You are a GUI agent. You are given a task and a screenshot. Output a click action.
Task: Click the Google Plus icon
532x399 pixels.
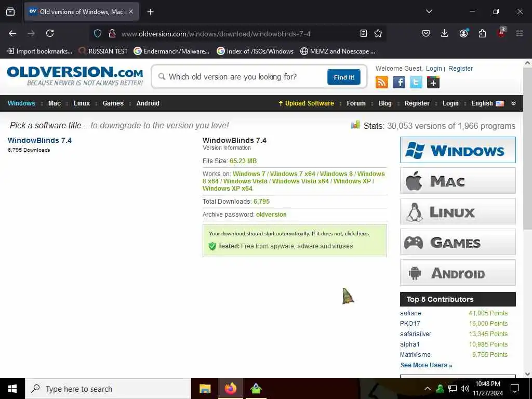433,82
